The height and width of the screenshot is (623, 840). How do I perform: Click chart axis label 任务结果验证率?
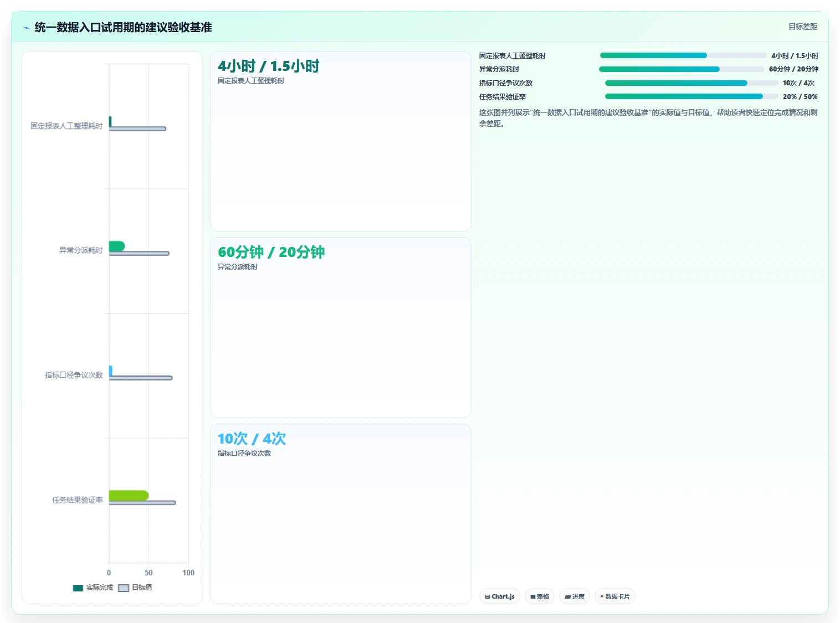click(x=78, y=500)
